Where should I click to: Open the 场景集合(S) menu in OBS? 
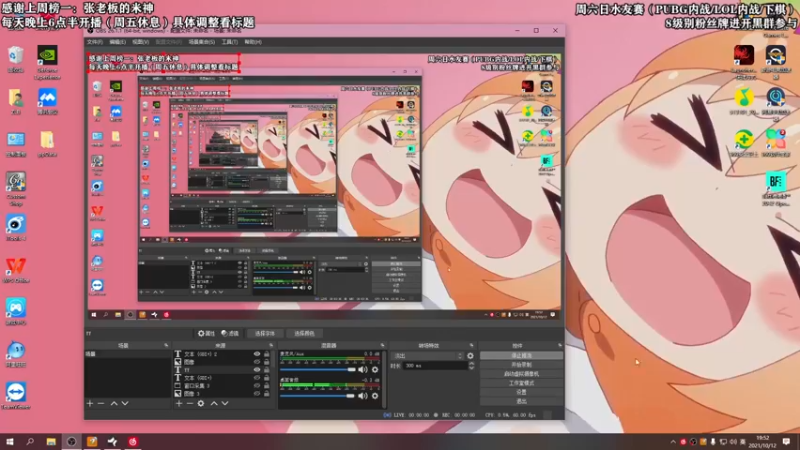pos(202,42)
